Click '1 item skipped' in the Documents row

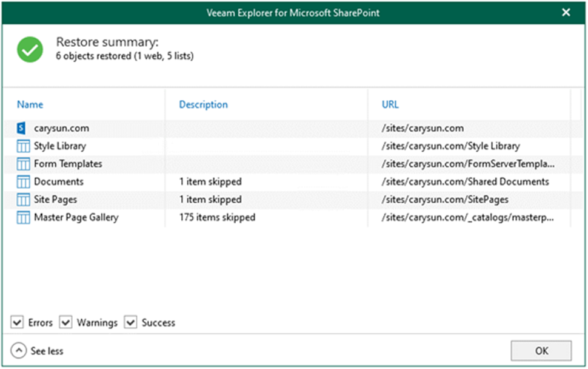click(210, 181)
